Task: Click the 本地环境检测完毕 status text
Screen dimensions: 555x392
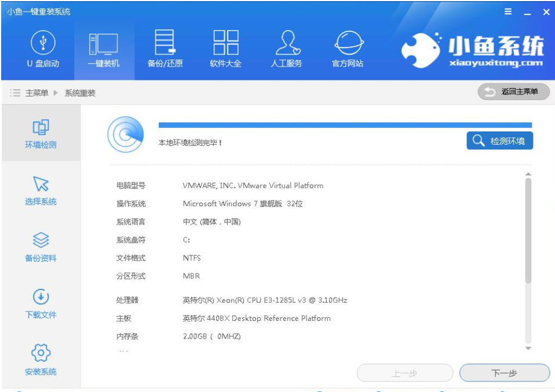Action: 189,142
